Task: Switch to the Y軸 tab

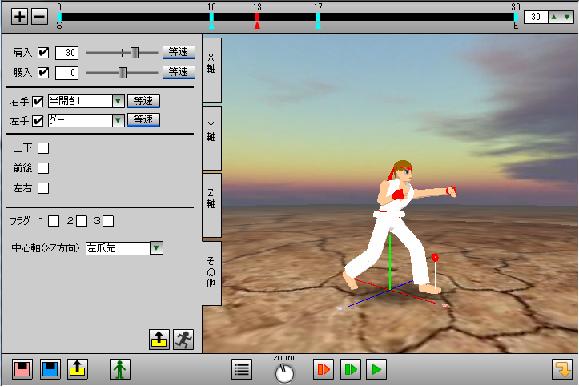Action: (x=212, y=137)
